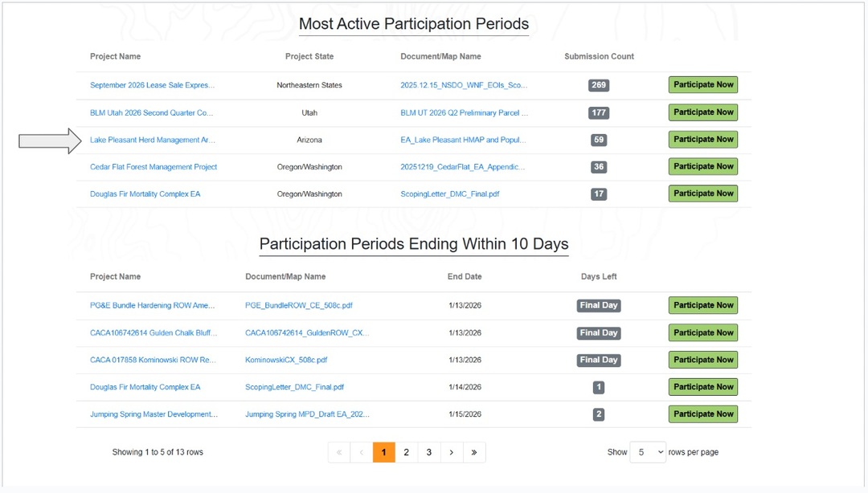The width and height of the screenshot is (868, 493).
Task: Participate Now for Jumping Spring Master Development
Action: click(703, 414)
